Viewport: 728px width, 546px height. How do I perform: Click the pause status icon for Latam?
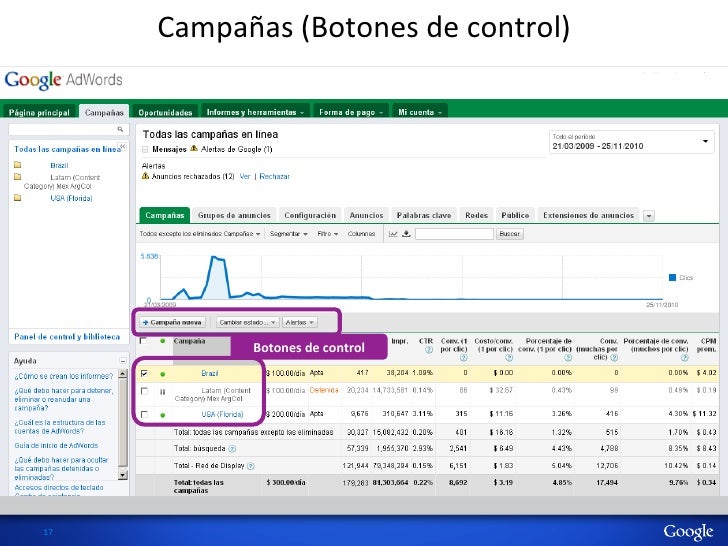pos(162,392)
